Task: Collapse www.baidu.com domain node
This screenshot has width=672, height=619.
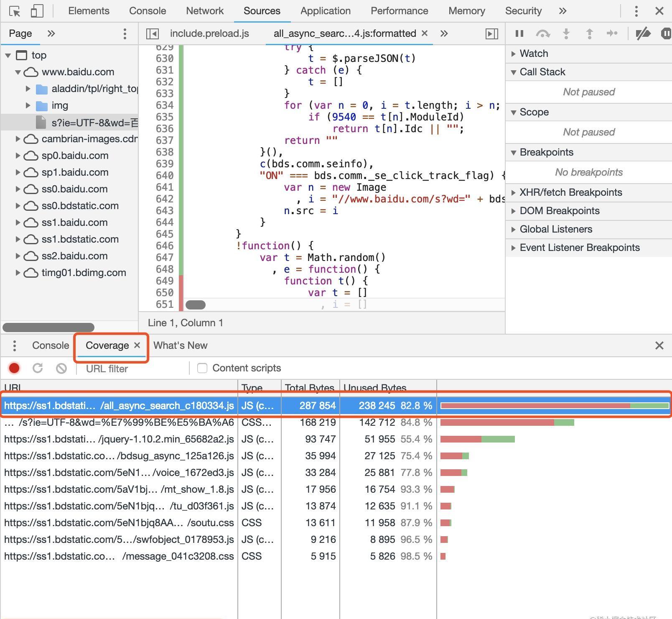Action: 18,72
